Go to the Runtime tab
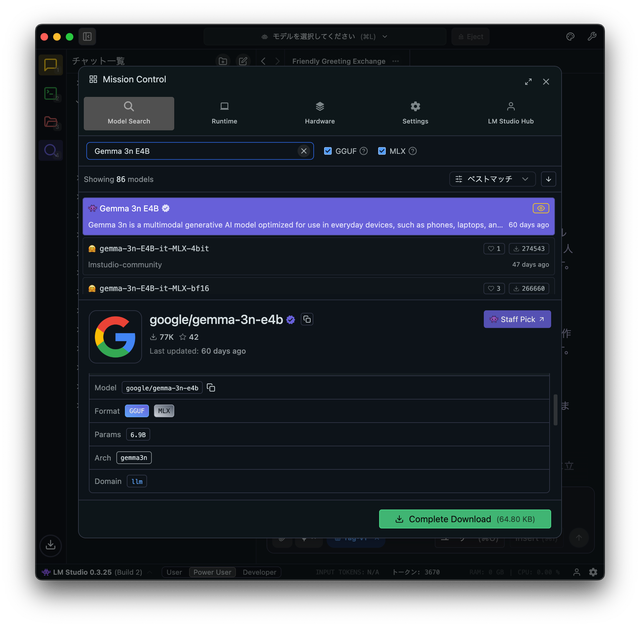The width and height of the screenshot is (640, 627). point(224,113)
